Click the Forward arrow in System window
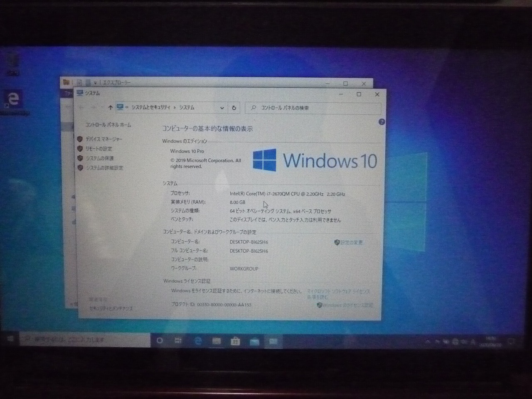This screenshot has height=399, width=532. point(94,107)
